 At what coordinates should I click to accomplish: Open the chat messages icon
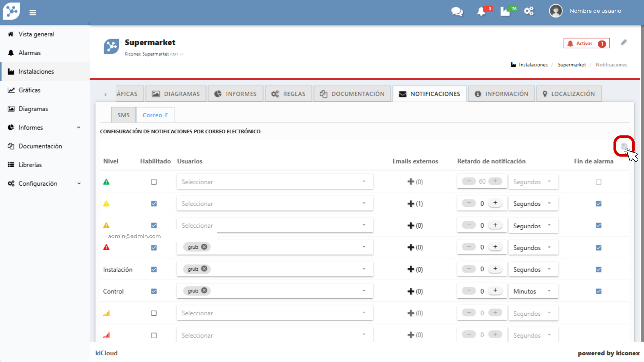click(457, 11)
